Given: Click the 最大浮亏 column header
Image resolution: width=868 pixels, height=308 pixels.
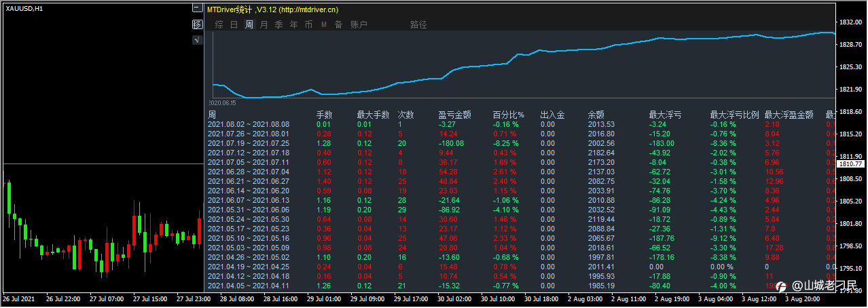Looking at the screenshot, I should (x=666, y=115).
